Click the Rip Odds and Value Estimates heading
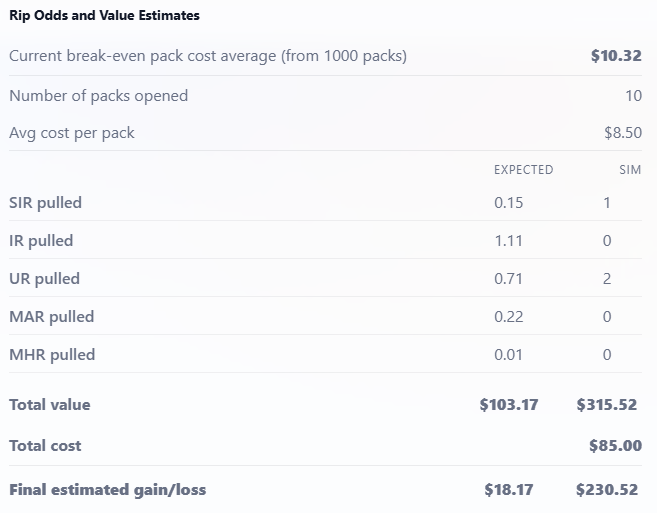The image size is (657, 513). [x=104, y=16]
